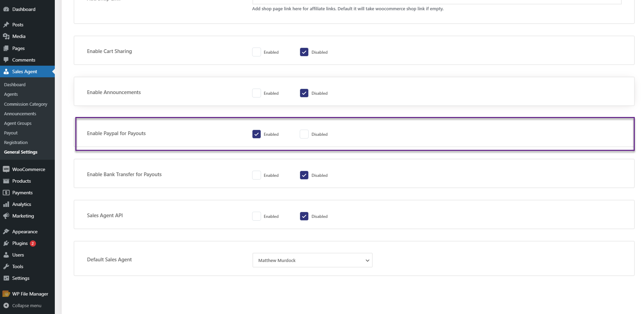The image size is (644, 314).
Task: Click the Media library icon
Action: (x=6, y=36)
